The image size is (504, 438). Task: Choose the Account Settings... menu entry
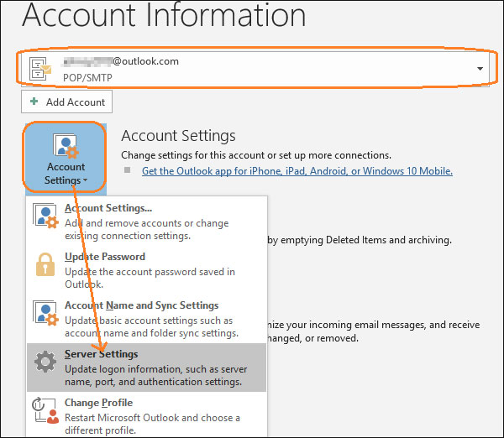[146, 221]
